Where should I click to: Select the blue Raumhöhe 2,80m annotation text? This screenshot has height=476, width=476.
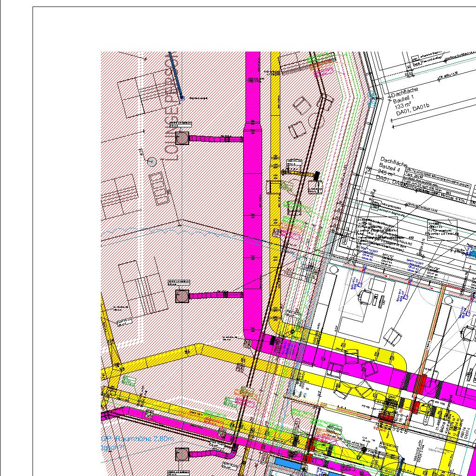coord(138,439)
